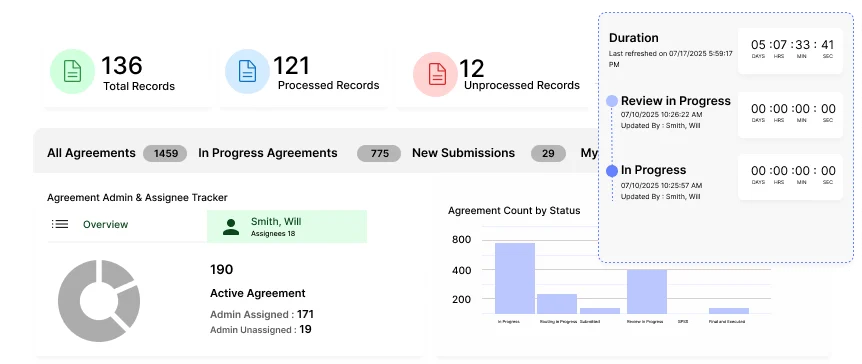Screen dimensions: 862x364
Task: Click the In Progress timeline dot
Action: (611, 171)
